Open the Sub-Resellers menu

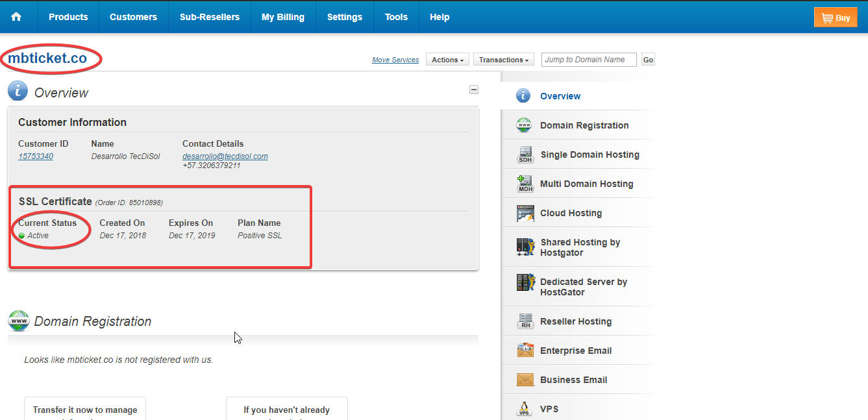click(x=210, y=17)
